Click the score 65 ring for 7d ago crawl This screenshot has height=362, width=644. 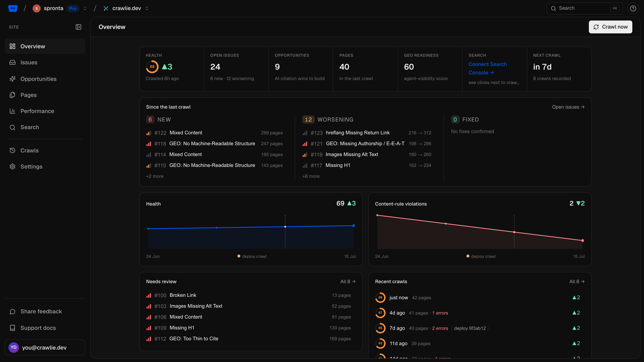(x=380, y=328)
